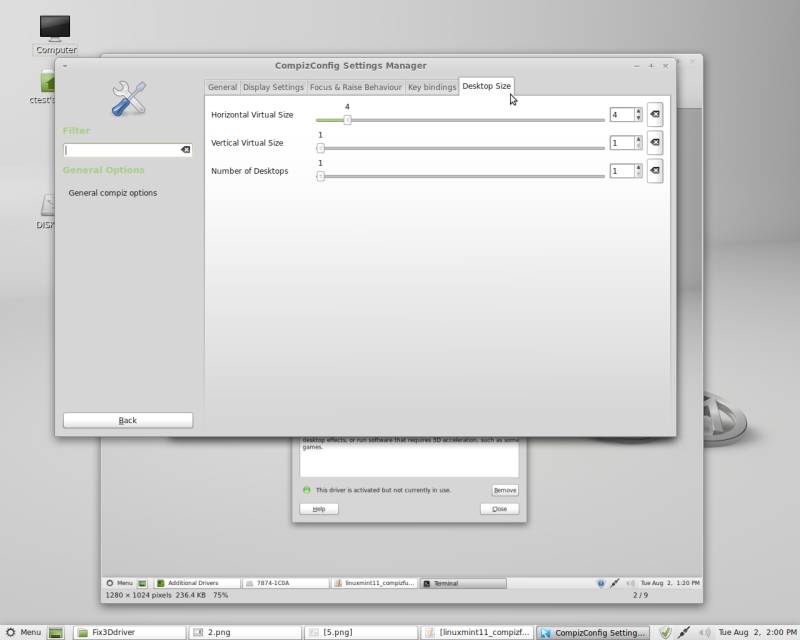
Task: Click the clock showing Tue Aug 2, 2:00 PM
Action: pyautogui.click(x=757, y=632)
